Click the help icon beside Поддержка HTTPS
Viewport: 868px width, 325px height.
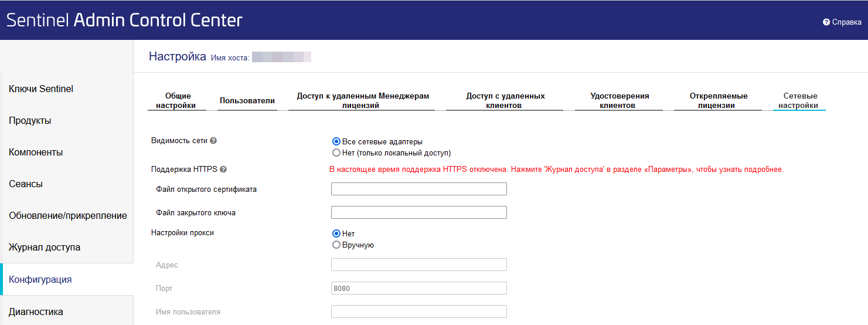click(223, 170)
